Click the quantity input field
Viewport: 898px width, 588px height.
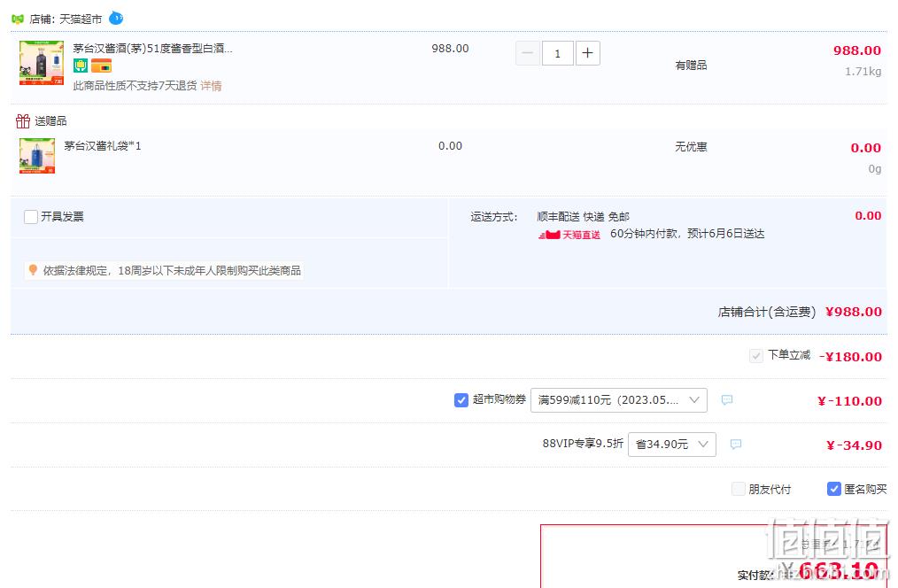coord(557,53)
